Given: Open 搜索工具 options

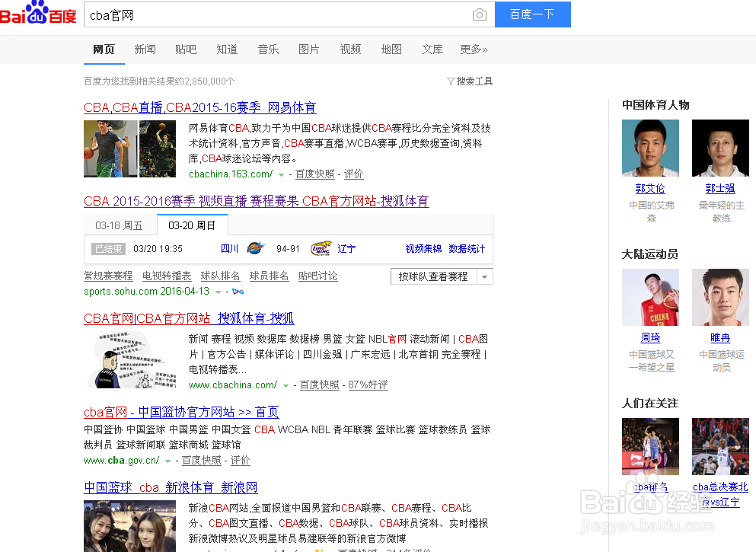Looking at the screenshot, I should pos(474,81).
